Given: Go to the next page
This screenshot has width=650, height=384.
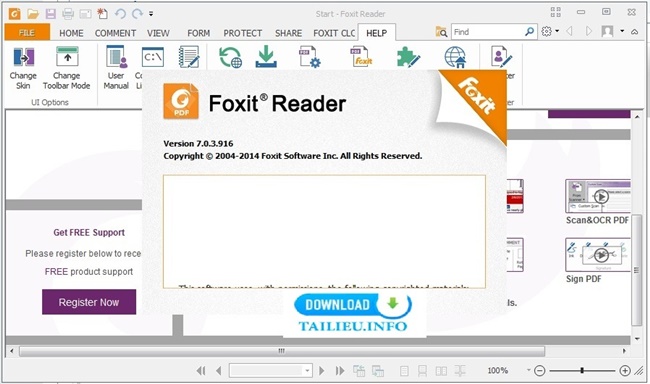Looking at the screenshot, I should point(322,370).
